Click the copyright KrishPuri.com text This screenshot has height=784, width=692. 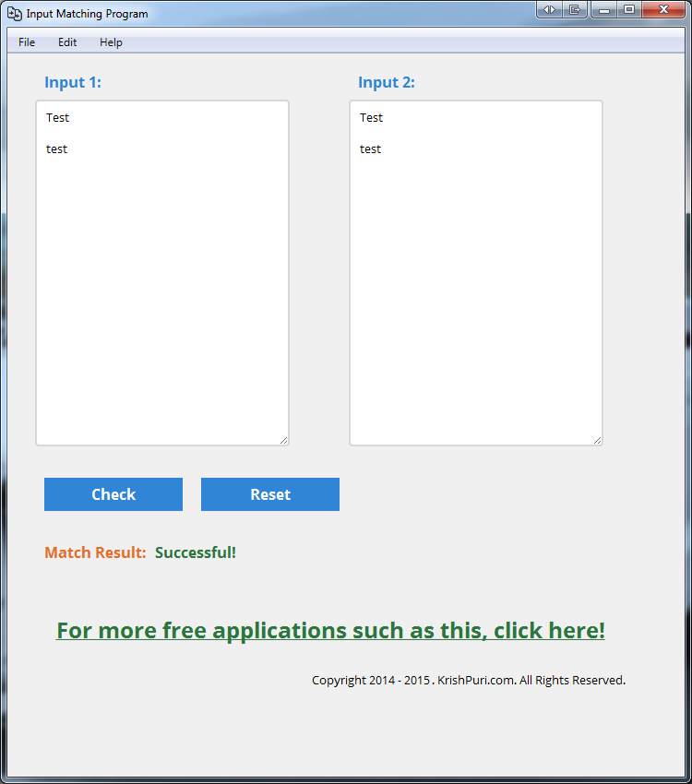(x=469, y=681)
